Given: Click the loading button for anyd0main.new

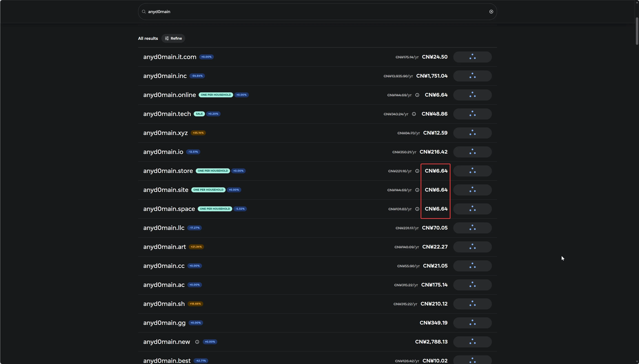Looking at the screenshot, I should [x=472, y=342].
